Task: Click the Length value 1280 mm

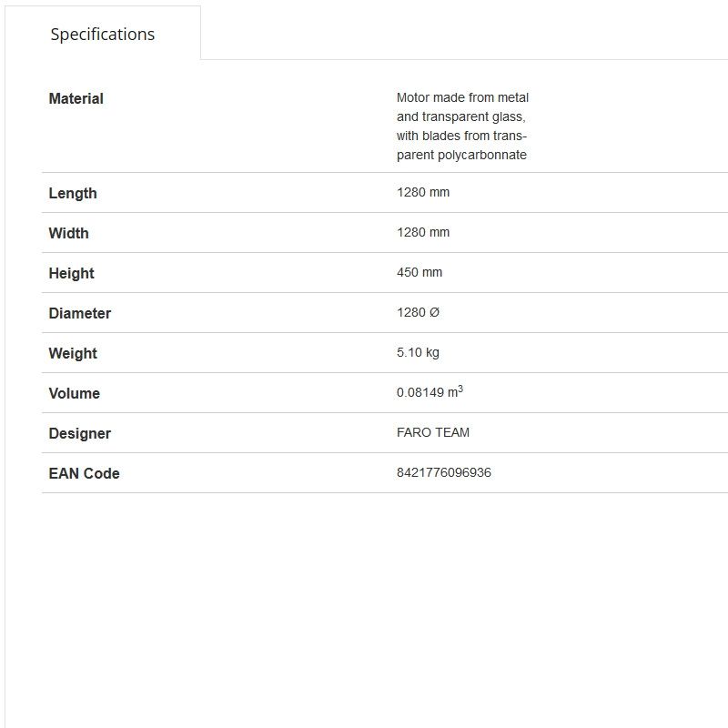Action: tap(423, 192)
